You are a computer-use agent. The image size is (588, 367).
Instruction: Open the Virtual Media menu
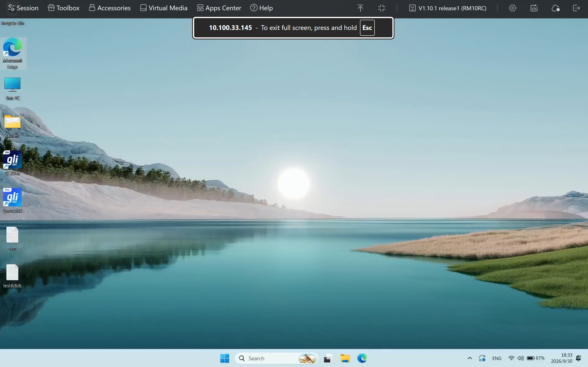(164, 8)
